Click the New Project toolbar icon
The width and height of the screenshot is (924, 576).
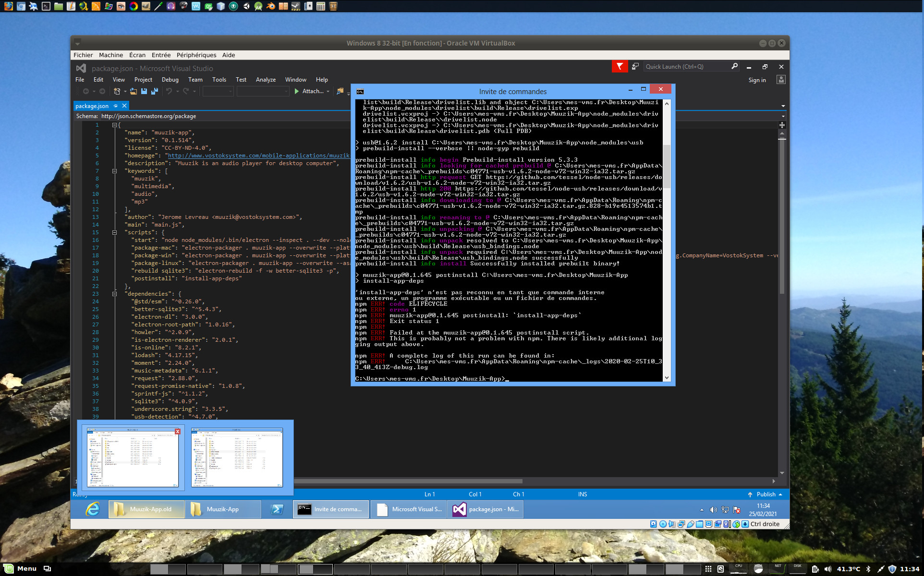[117, 91]
